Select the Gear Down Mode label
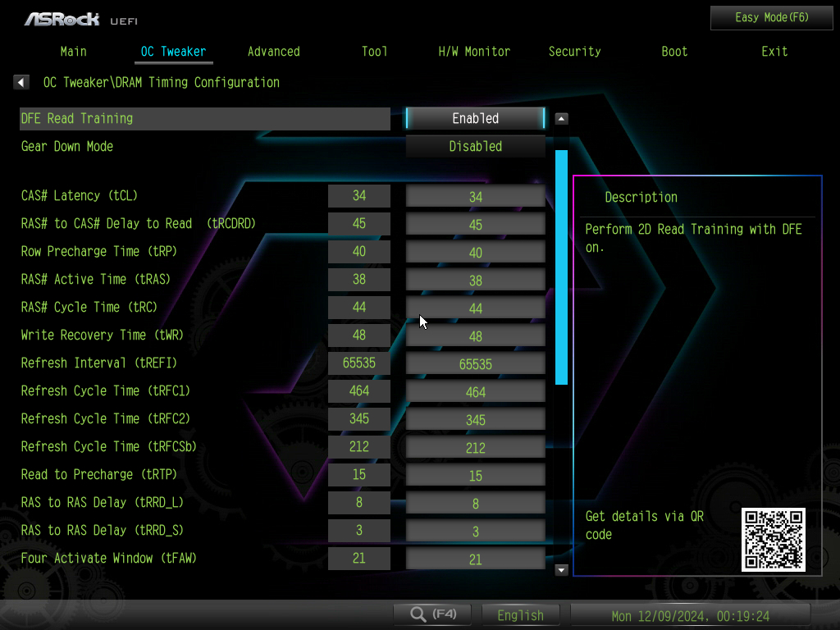840x630 pixels. click(x=67, y=146)
